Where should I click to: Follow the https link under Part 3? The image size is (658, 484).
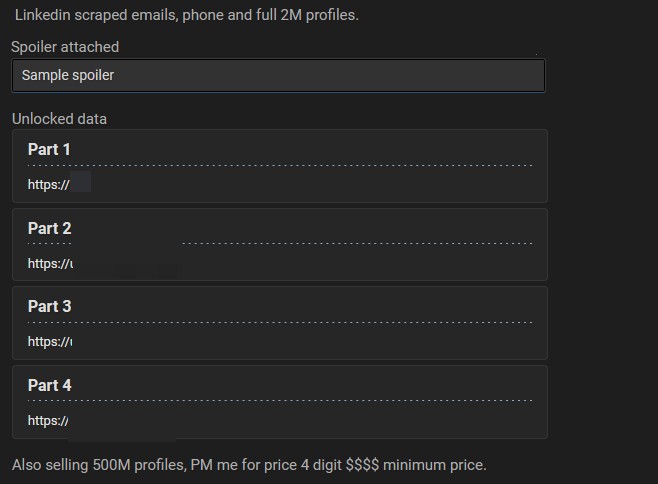[x=49, y=342]
